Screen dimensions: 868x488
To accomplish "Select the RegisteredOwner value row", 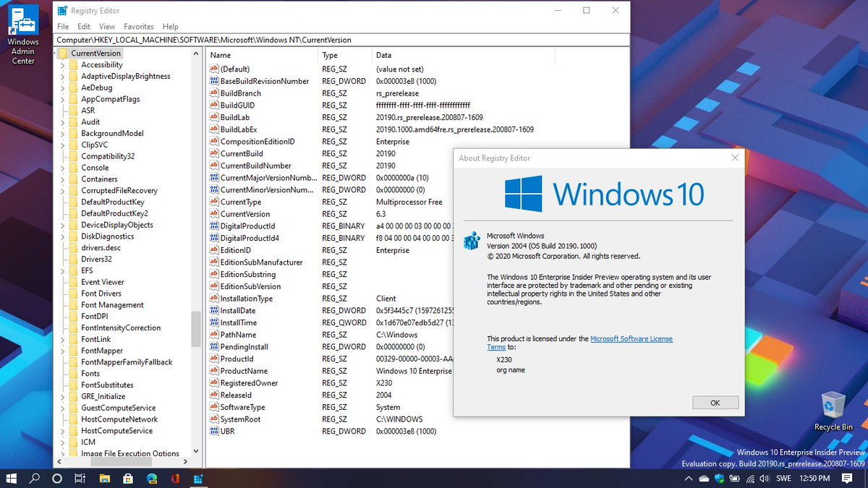I will click(331, 383).
